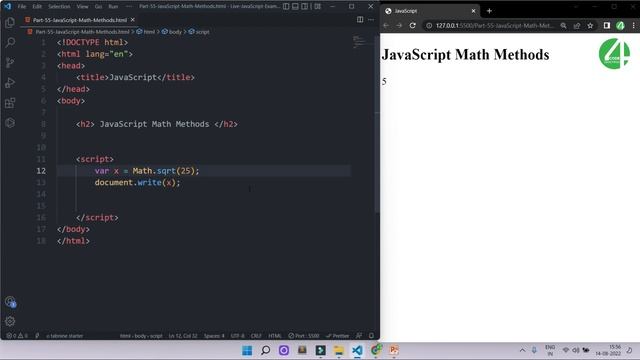The height and width of the screenshot is (360, 640).
Task: Go back in the browser
Action: [386, 25]
